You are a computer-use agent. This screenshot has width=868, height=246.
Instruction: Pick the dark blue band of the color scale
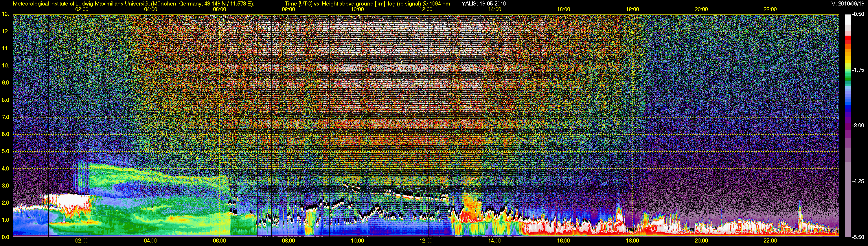pyautogui.click(x=847, y=109)
